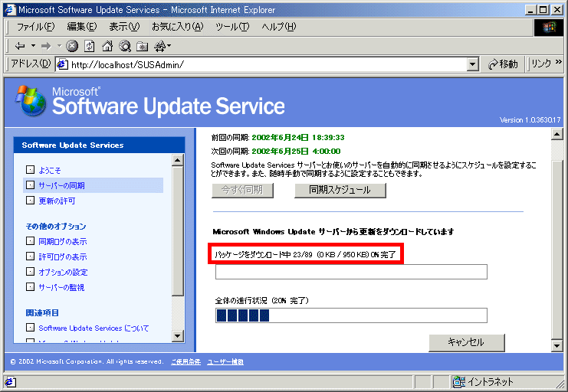Open the ヘルプ(H) menu

point(278,27)
